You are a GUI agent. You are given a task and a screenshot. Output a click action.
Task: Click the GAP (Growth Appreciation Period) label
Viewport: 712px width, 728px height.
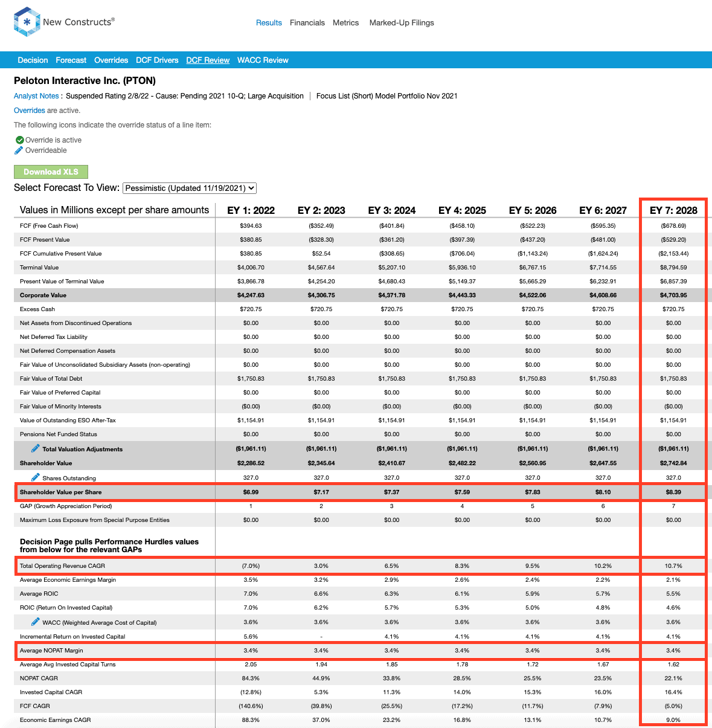click(x=66, y=506)
